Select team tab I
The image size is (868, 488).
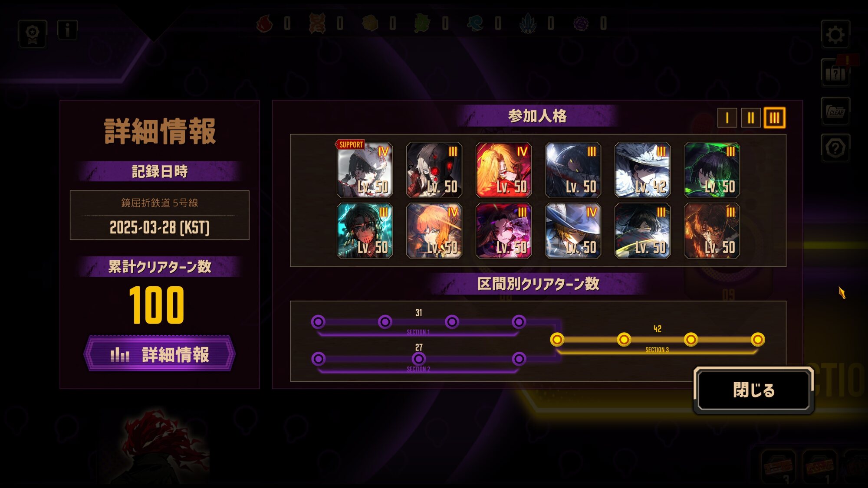point(727,118)
